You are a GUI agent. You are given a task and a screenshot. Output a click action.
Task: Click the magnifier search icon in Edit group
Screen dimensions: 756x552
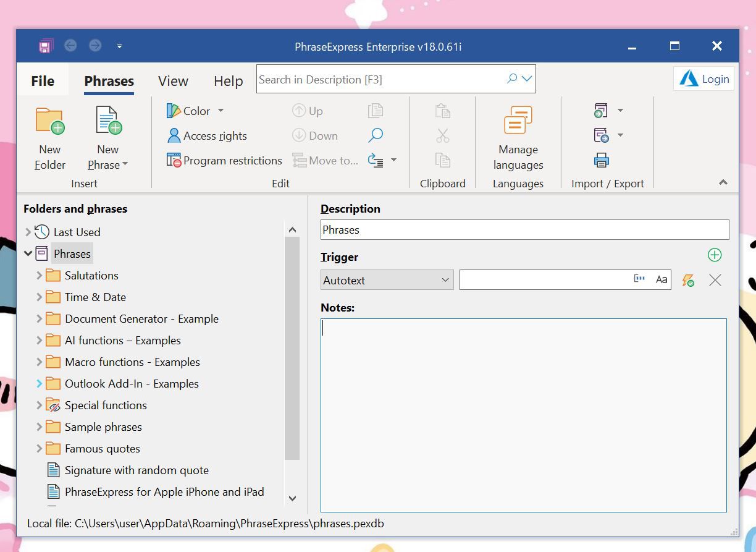tap(376, 135)
